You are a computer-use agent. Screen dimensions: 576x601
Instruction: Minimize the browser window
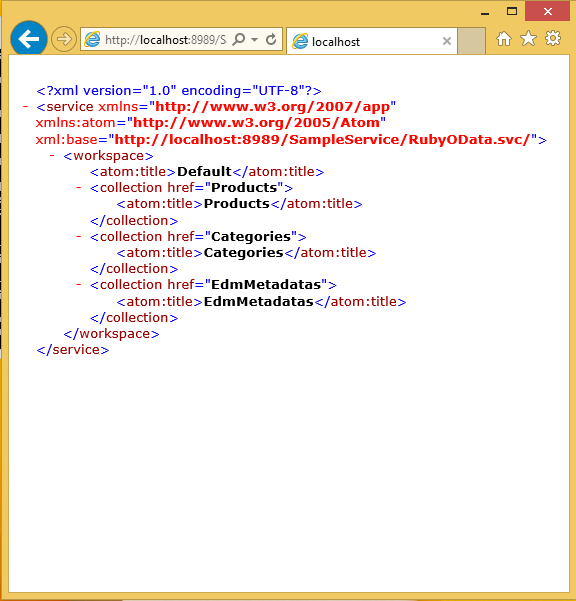(x=485, y=11)
